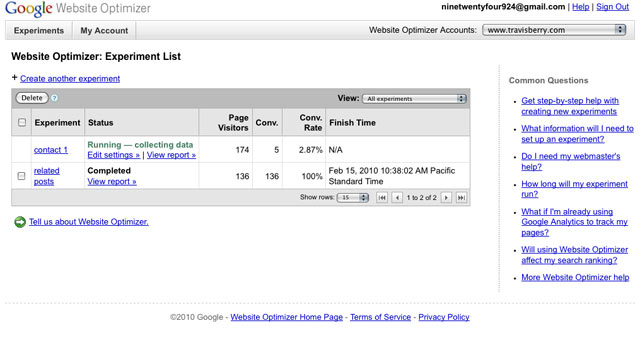Viewport: 640px width, 364px height.
Task: Click the Experiment column header
Action: pos(57,122)
